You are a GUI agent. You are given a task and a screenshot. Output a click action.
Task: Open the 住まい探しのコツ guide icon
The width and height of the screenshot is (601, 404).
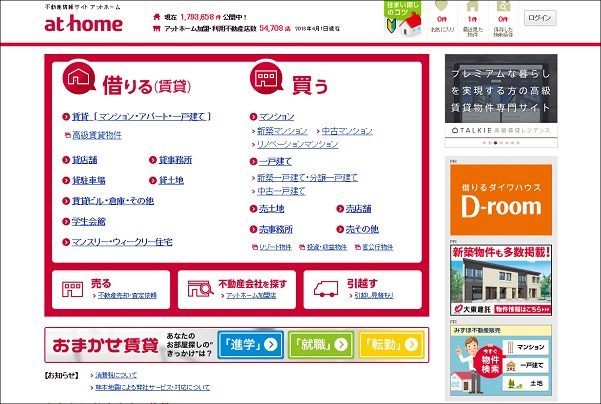(402, 19)
